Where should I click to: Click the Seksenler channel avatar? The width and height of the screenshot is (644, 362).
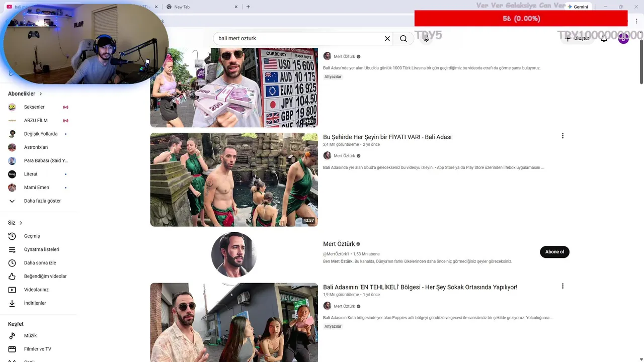pyautogui.click(x=12, y=107)
